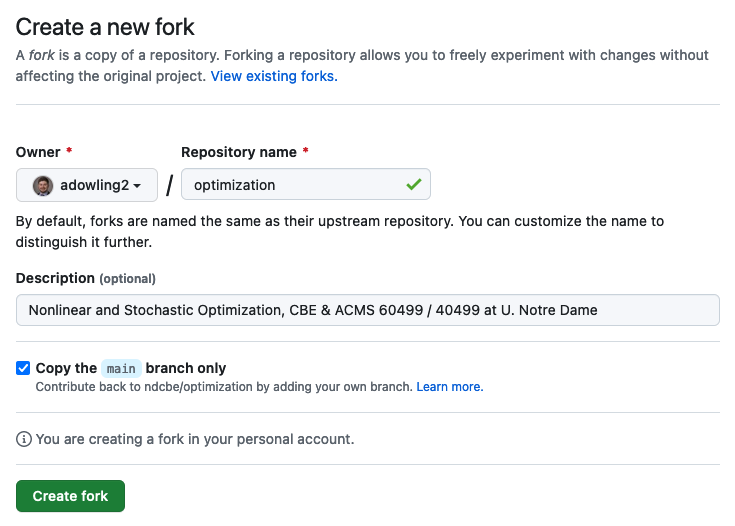This screenshot has height=526, width=735.
Task: Click the info icon beside personal account note
Action: pos(23,439)
